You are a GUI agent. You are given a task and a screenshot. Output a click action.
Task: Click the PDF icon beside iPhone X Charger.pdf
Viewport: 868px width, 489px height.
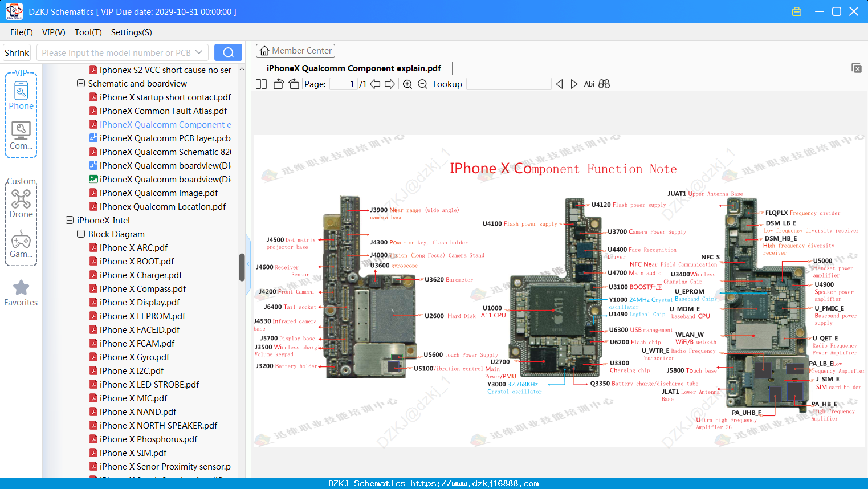(93, 275)
